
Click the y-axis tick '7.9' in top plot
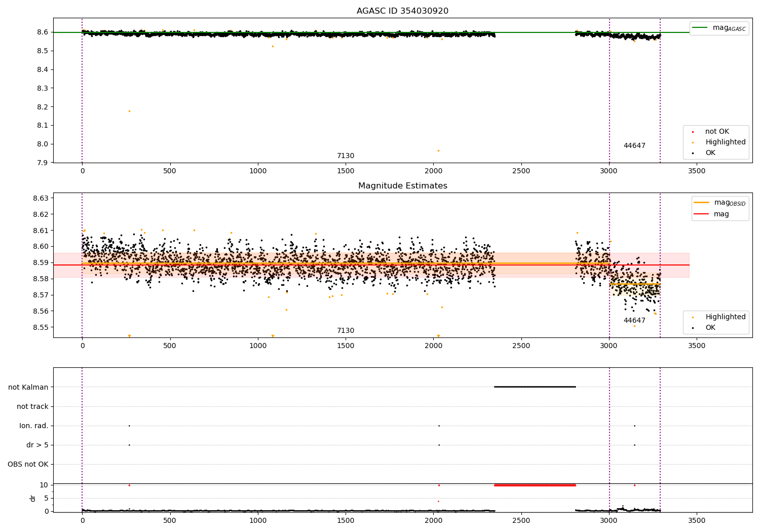(42, 163)
